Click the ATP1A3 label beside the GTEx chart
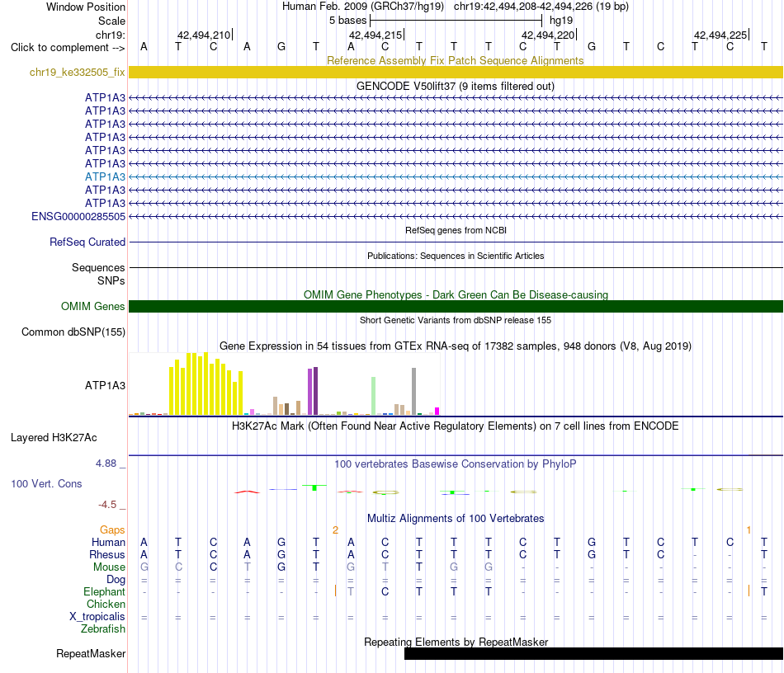The width and height of the screenshot is (784, 673). click(x=105, y=385)
